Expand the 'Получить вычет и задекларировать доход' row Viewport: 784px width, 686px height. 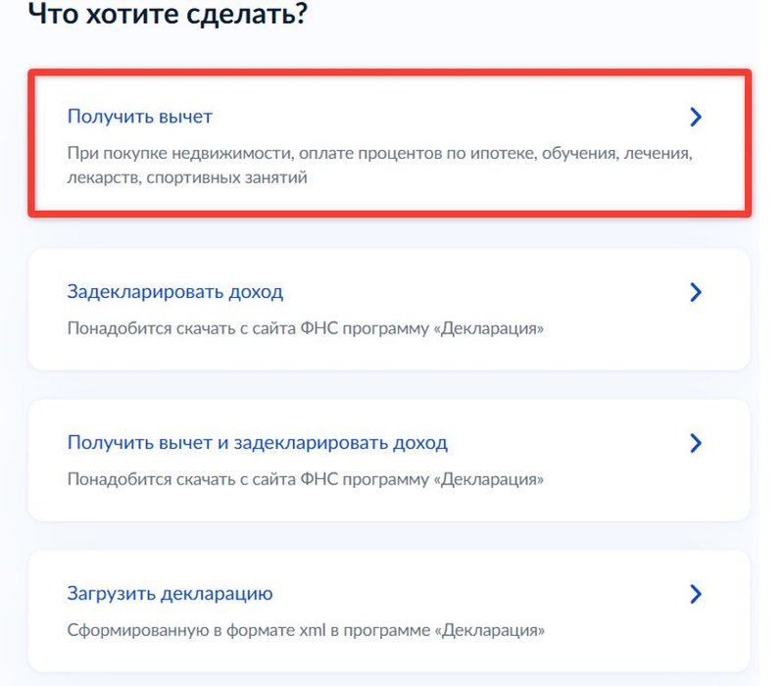click(x=696, y=443)
